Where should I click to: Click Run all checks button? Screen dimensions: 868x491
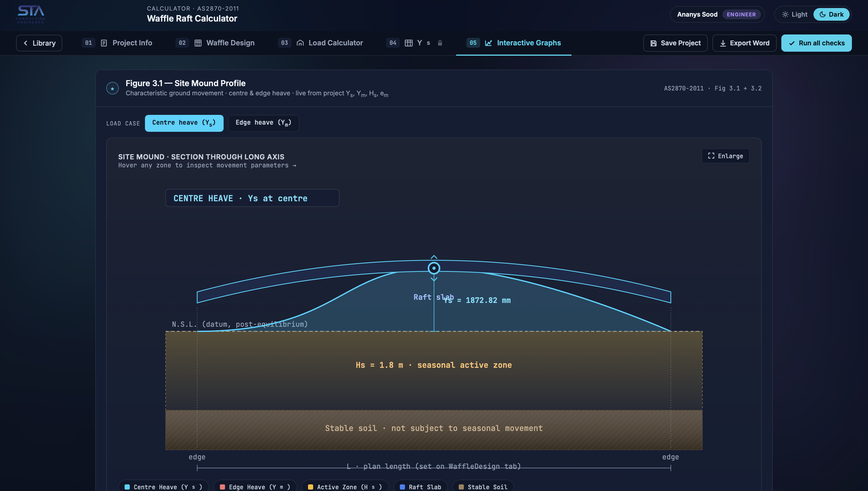pyautogui.click(x=816, y=43)
